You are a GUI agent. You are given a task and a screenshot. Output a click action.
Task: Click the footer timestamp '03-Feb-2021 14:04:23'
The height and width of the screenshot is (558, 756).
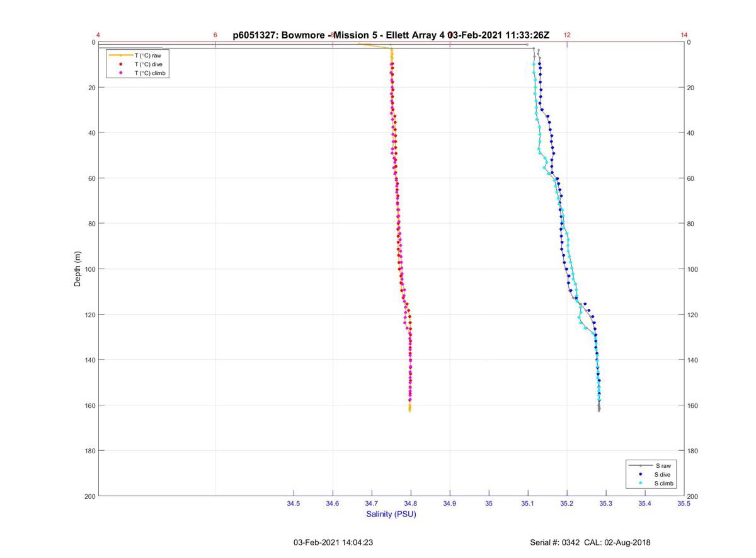coord(333,542)
